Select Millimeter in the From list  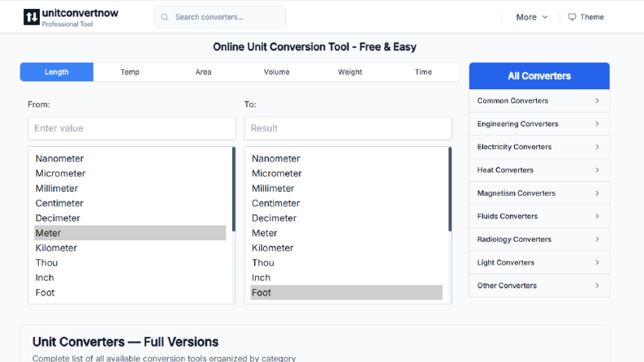point(130,188)
